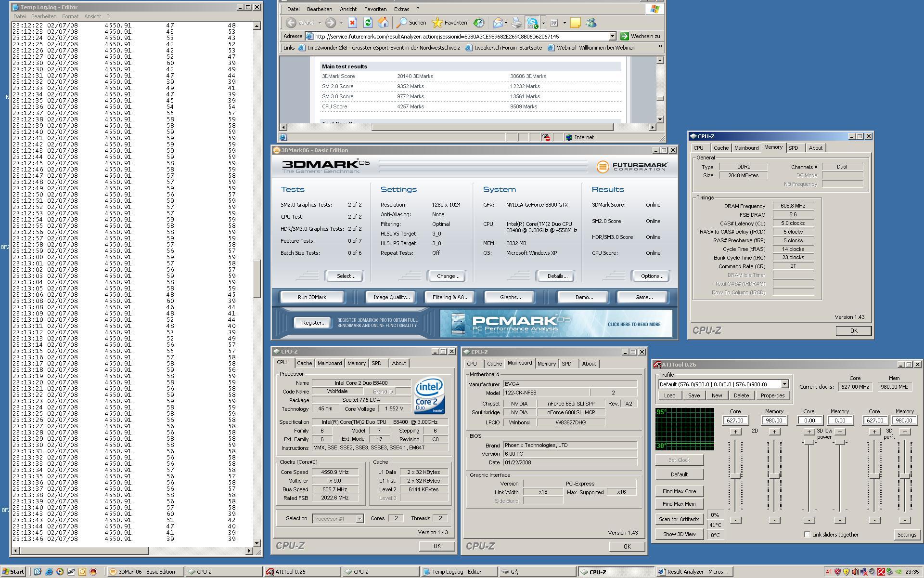Expand the ATITool profile dropdown
Image resolution: width=924 pixels, height=578 pixels.
pos(784,384)
